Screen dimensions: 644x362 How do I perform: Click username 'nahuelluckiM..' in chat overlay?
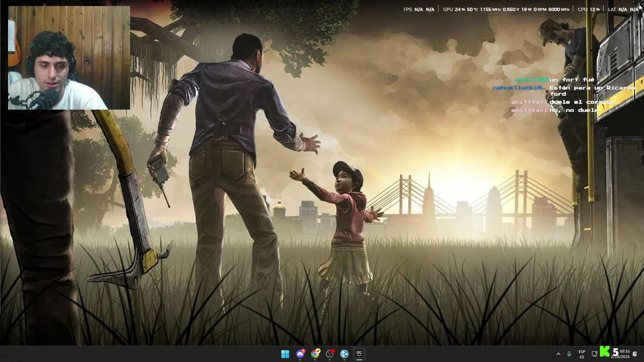pos(519,87)
